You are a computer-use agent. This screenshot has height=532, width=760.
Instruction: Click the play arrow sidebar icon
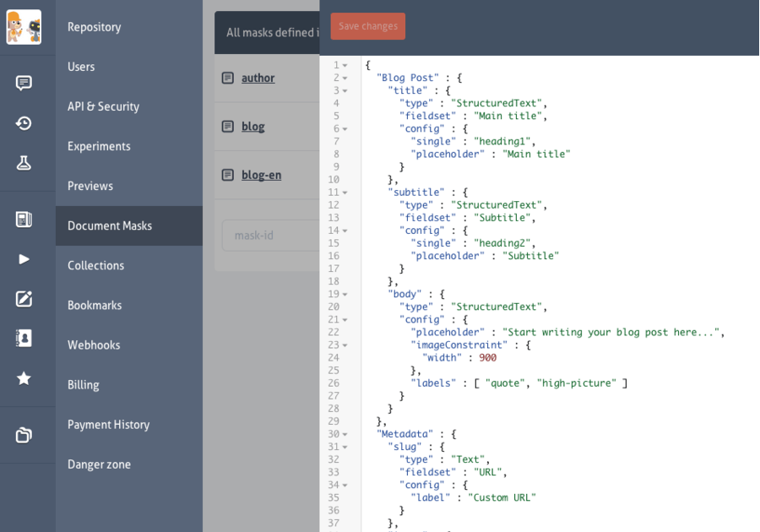(24, 260)
